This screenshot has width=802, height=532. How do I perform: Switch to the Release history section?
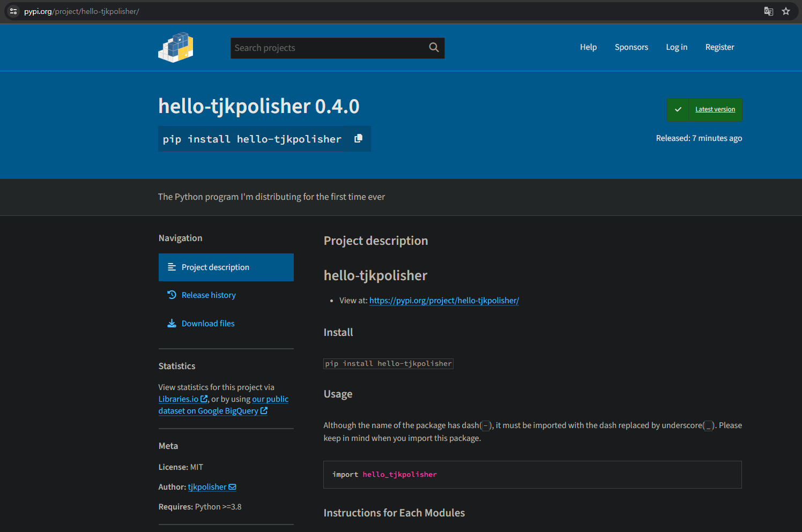(209, 295)
